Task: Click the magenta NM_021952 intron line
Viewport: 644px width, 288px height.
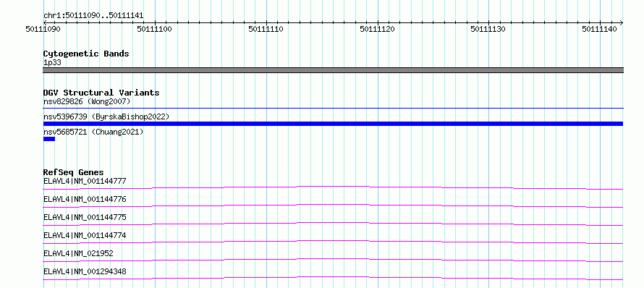Action: pyautogui.click(x=333, y=260)
